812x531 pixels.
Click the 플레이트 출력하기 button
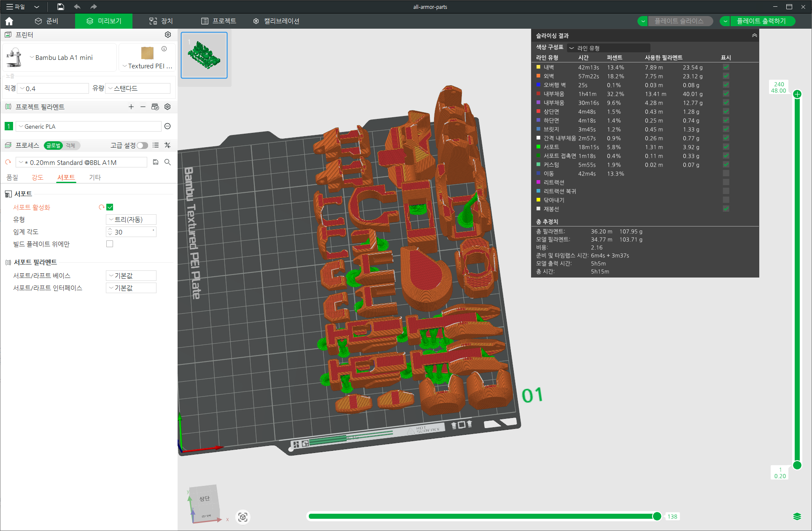pyautogui.click(x=761, y=21)
